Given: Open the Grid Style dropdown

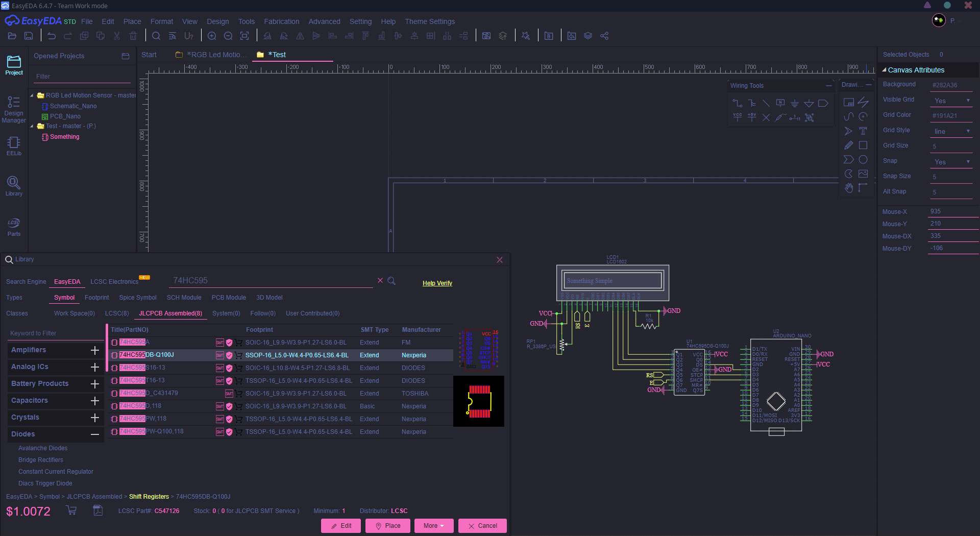Looking at the screenshot, I should [951, 131].
